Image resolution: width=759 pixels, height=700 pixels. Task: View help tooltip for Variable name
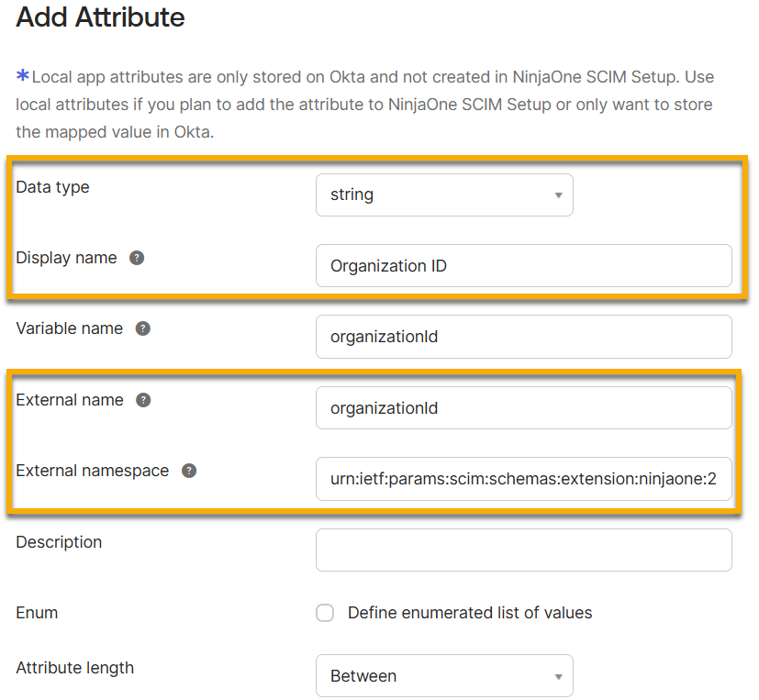tap(143, 328)
